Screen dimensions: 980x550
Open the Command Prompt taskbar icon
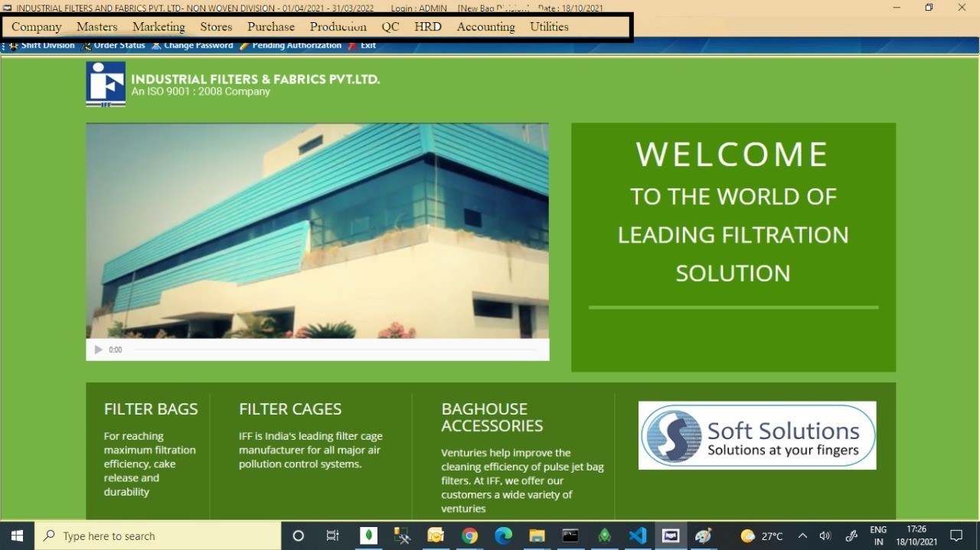coord(570,535)
